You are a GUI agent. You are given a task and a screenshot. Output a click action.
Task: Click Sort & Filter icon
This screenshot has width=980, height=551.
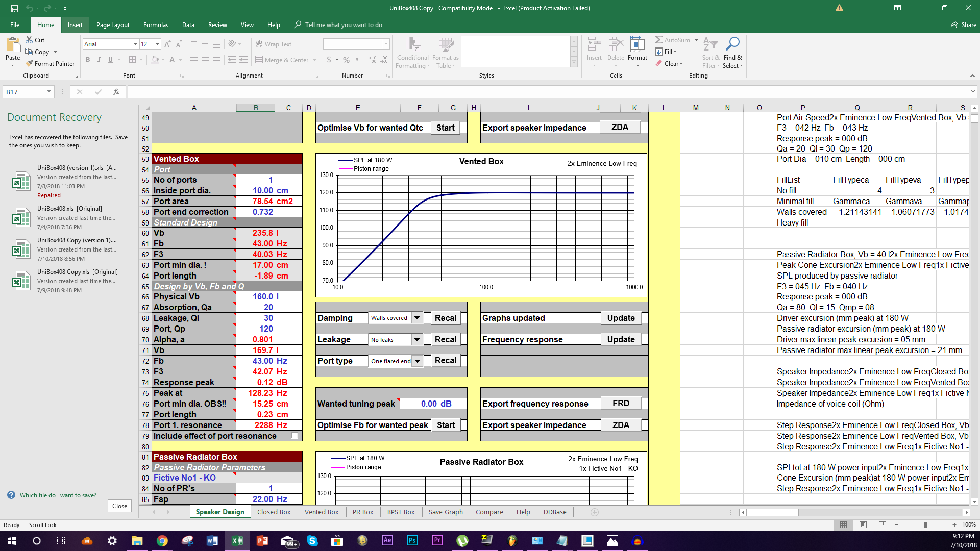710,45
